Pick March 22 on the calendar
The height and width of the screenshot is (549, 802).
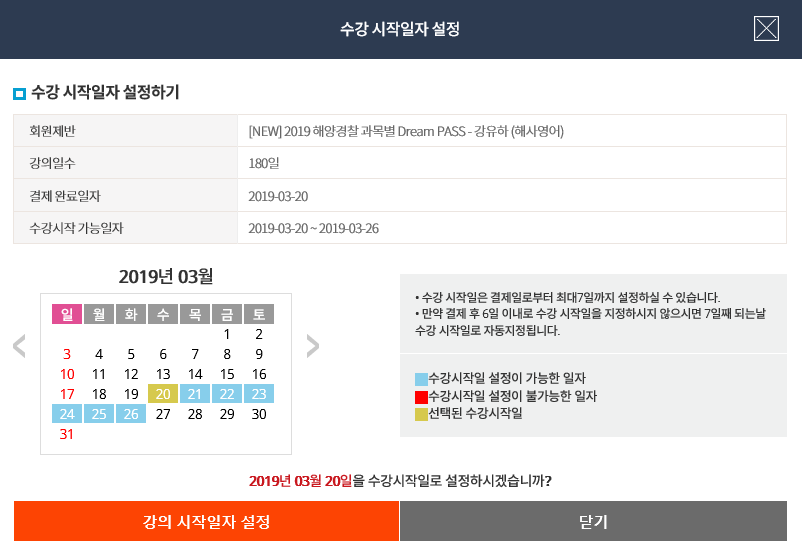pyautogui.click(x=227, y=394)
